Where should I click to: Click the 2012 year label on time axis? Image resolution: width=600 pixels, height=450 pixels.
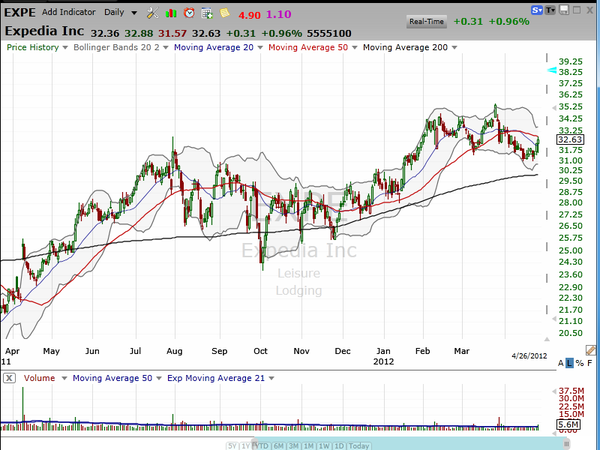(383, 362)
